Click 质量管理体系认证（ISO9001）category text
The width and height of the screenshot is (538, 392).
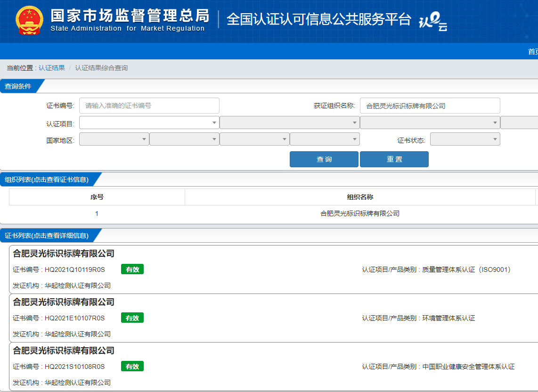click(466, 269)
